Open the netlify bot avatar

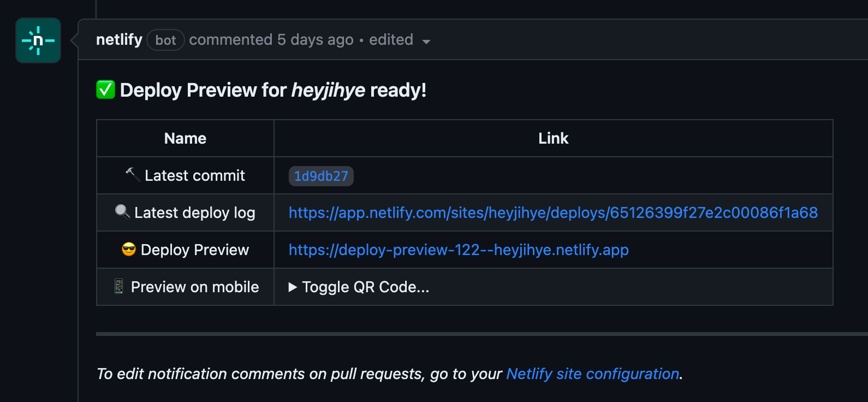click(x=38, y=40)
